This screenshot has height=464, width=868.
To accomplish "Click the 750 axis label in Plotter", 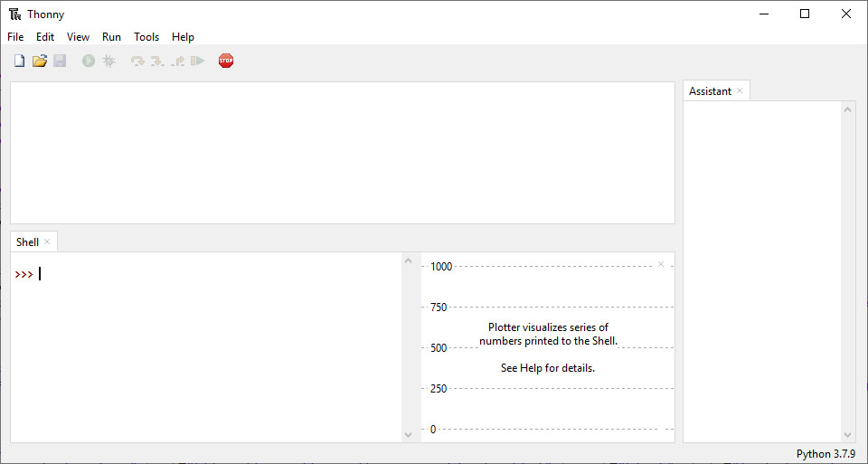I will tap(439, 308).
